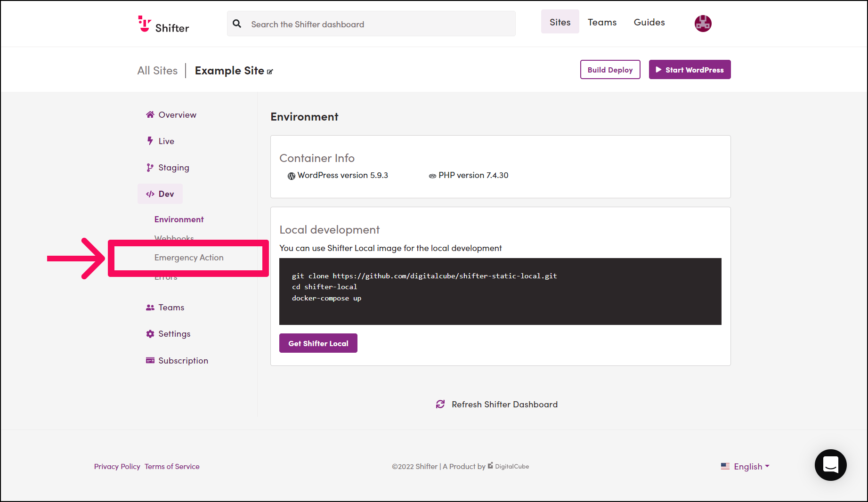Image resolution: width=868 pixels, height=502 pixels.
Task: Open the Teams sidebar item
Action: pos(165,308)
